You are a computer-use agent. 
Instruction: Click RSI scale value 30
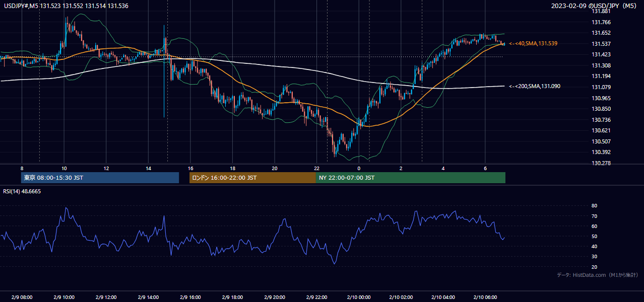point(595,257)
